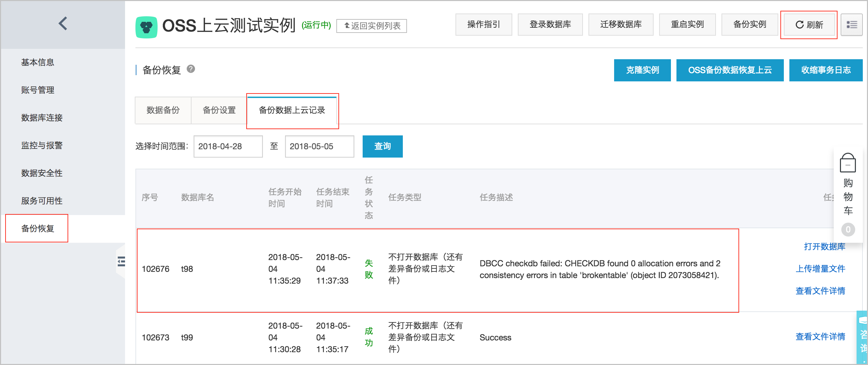This screenshot has width=868, height=365.
Task: Click 登录数据库 button
Action: point(550,25)
